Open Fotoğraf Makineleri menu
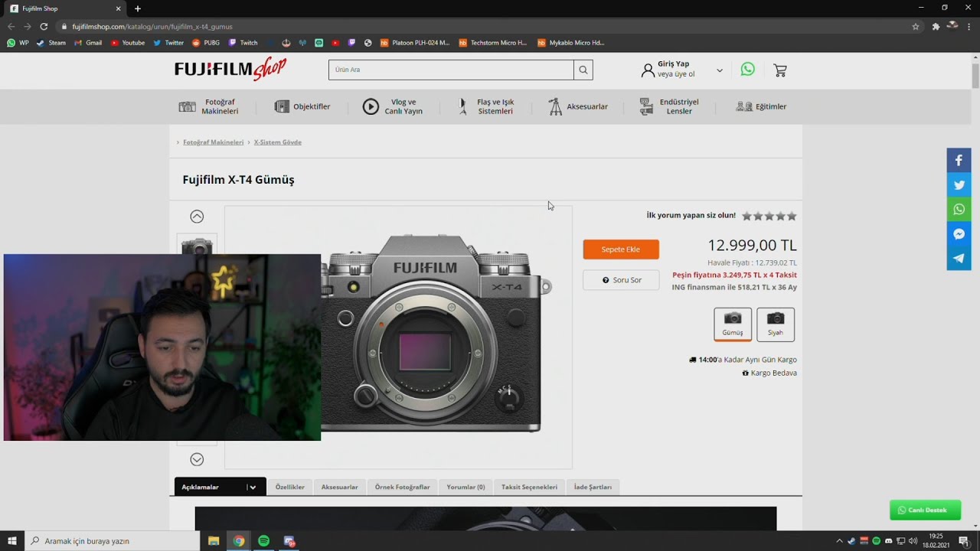Image resolution: width=980 pixels, height=551 pixels. tap(209, 106)
